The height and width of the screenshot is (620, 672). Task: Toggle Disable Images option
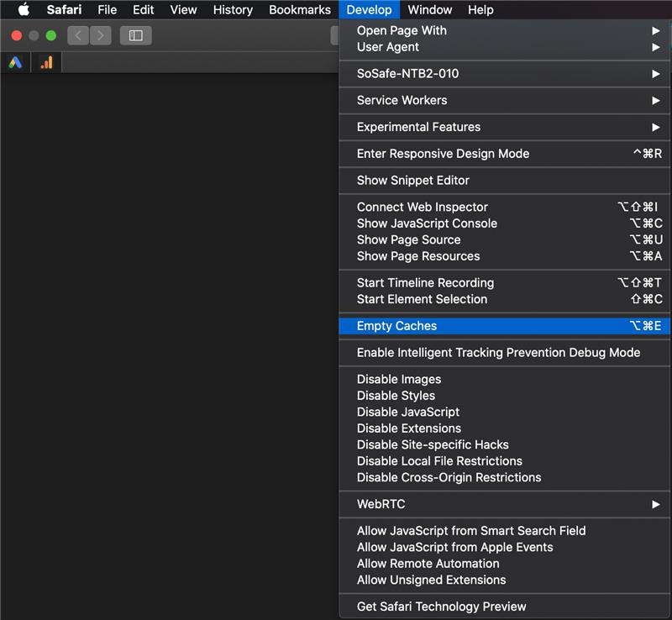[x=399, y=379]
